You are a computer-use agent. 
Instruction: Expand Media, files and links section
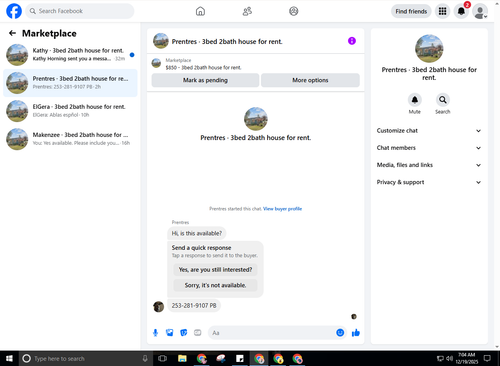pyautogui.click(x=429, y=165)
